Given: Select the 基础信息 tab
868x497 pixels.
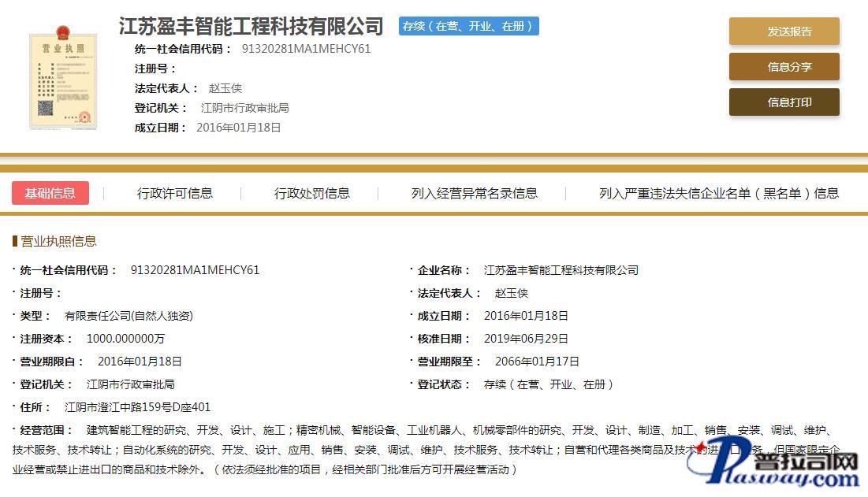Looking at the screenshot, I should pyautogui.click(x=50, y=193).
